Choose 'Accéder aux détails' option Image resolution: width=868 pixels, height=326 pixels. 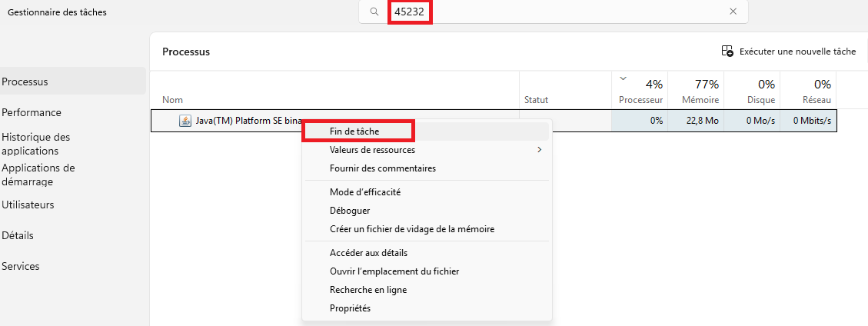[x=368, y=253]
